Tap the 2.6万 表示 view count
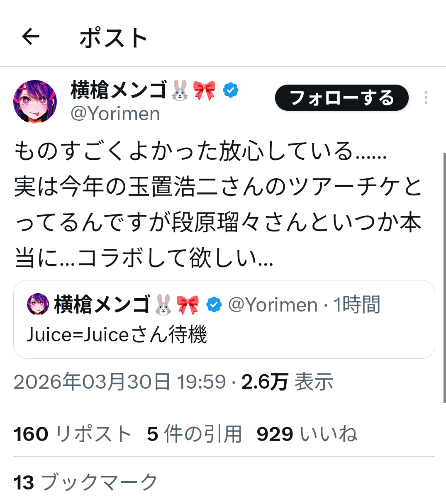 click(288, 382)
